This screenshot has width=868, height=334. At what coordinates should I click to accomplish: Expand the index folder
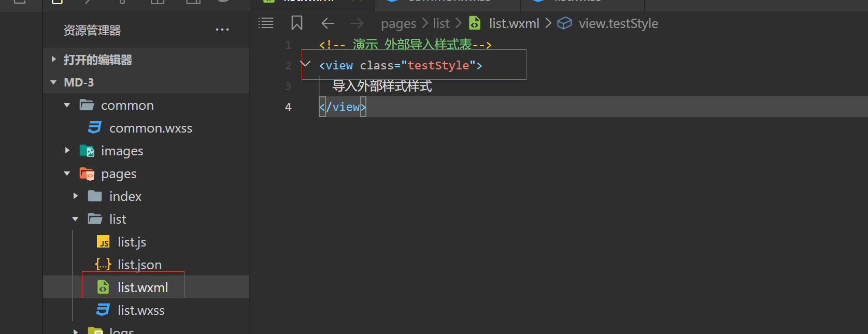[x=76, y=196]
